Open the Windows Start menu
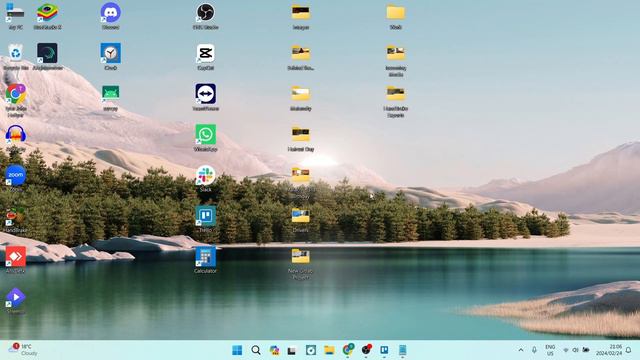Image resolution: width=640 pixels, height=360 pixels. click(237, 350)
